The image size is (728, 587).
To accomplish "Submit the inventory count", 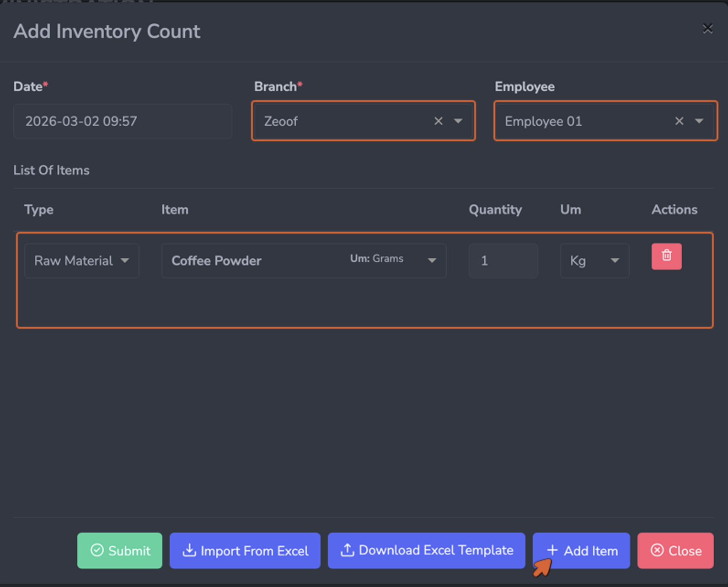I will 120,550.
